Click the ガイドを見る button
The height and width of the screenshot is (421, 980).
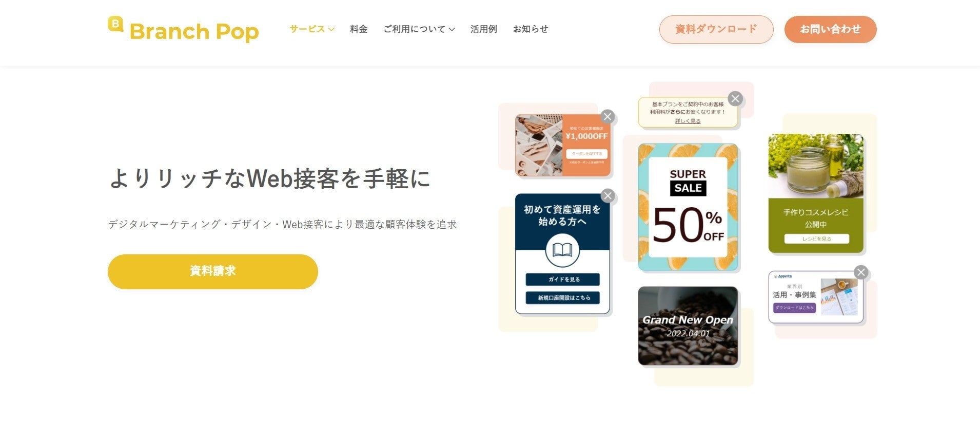[563, 279]
